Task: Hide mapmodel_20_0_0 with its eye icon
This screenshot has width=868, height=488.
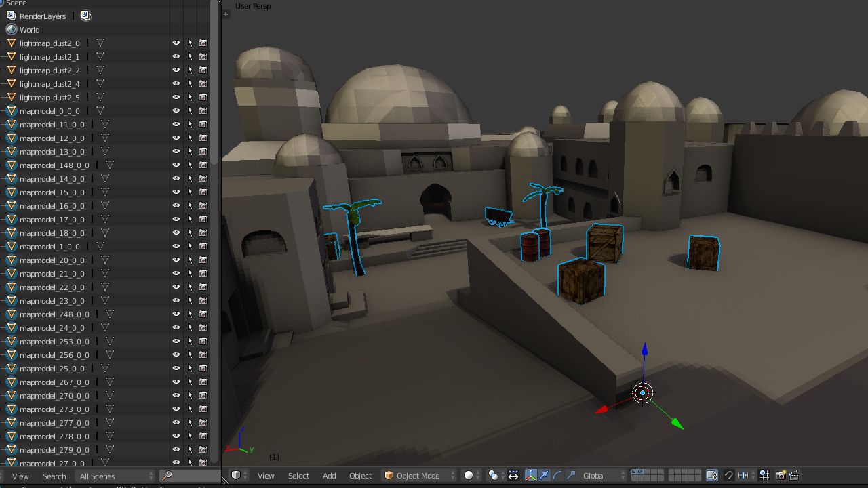Action: coord(176,260)
